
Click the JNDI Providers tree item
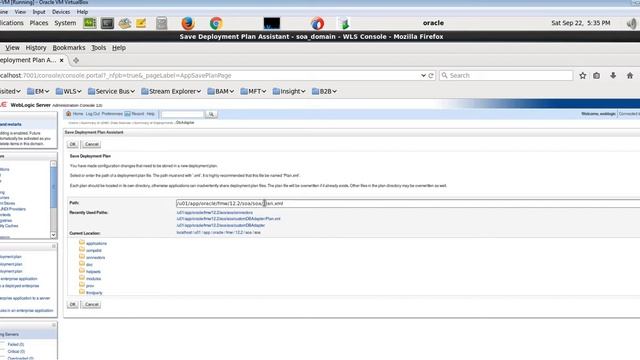point(13,209)
